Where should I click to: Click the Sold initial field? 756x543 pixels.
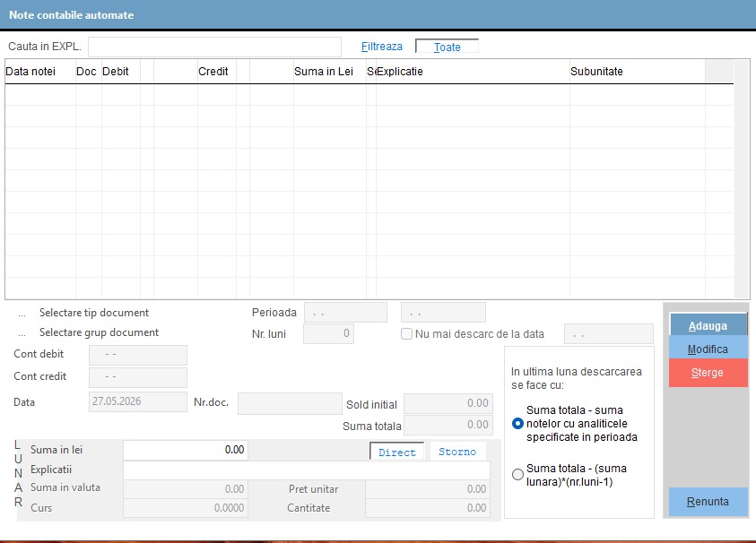pyautogui.click(x=448, y=403)
